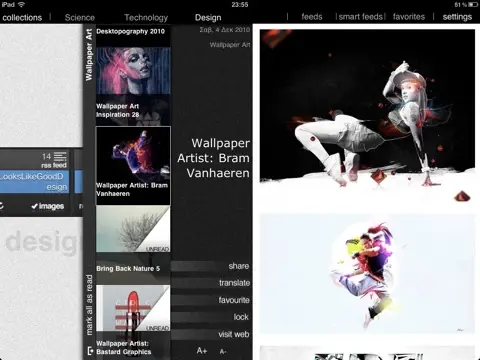Open Desktopography 2010 article title

[130, 31]
